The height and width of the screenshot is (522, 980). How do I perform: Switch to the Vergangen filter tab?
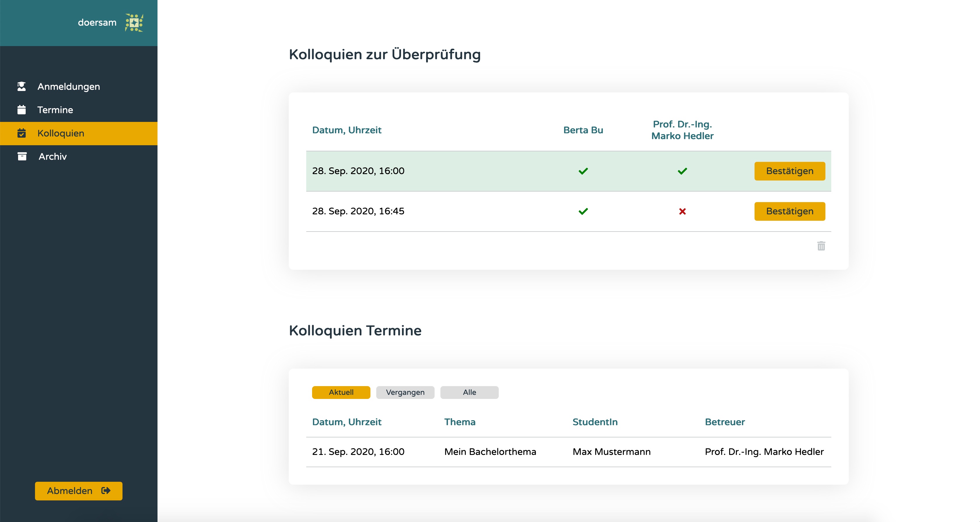(x=405, y=392)
